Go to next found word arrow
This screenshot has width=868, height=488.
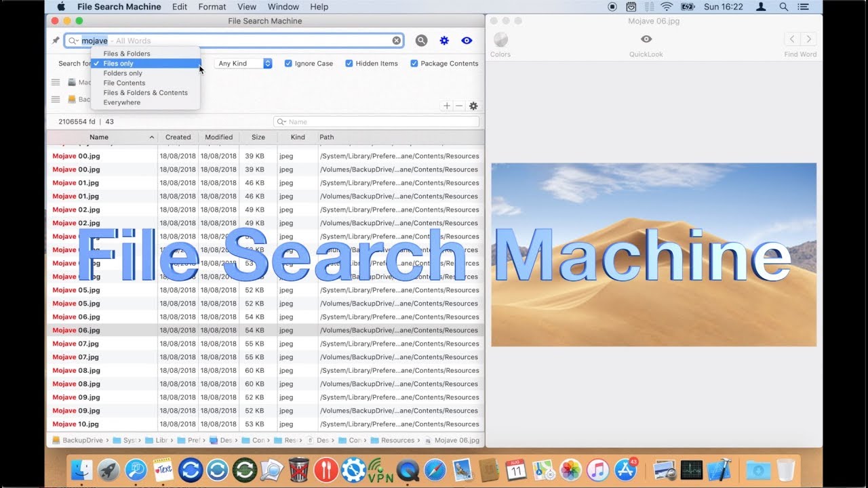(x=808, y=39)
